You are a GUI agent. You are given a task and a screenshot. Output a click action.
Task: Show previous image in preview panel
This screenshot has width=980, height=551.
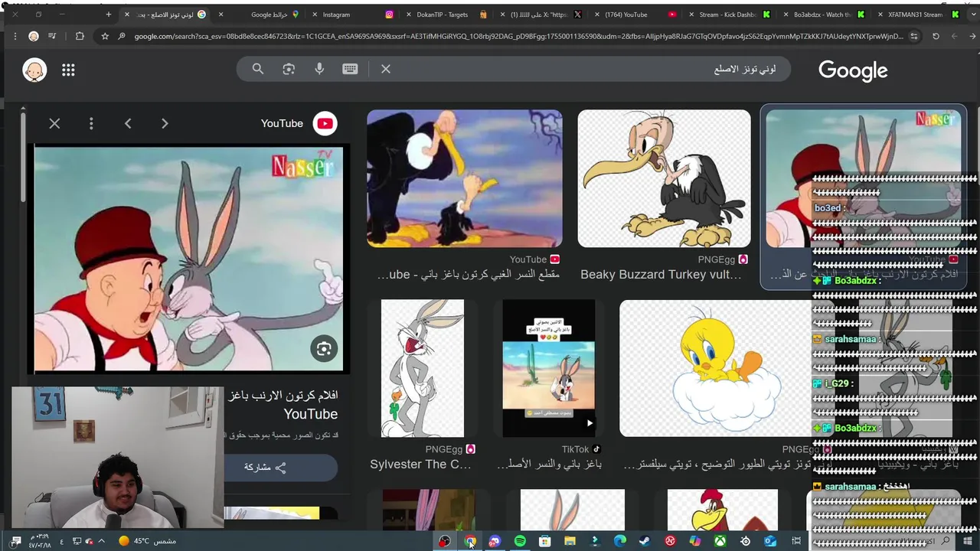click(128, 123)
